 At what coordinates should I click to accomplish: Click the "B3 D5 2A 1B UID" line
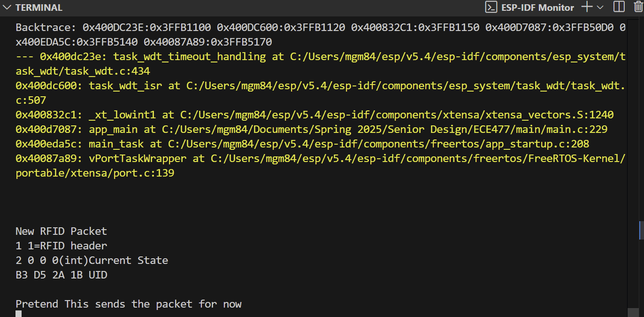(x=61, y=275)
